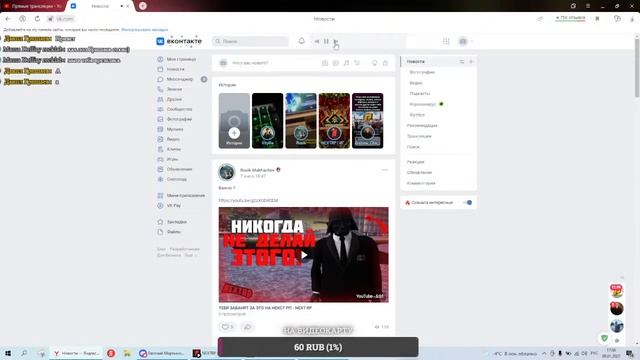Screen dimensions: 640x360
Task: Open the youtu.be link in post
Action: (x=248, y=200)
